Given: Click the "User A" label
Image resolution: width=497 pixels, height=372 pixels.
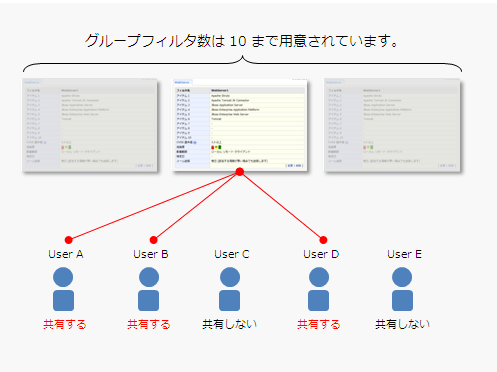Looking at the screenshot, I should point(66,254).
